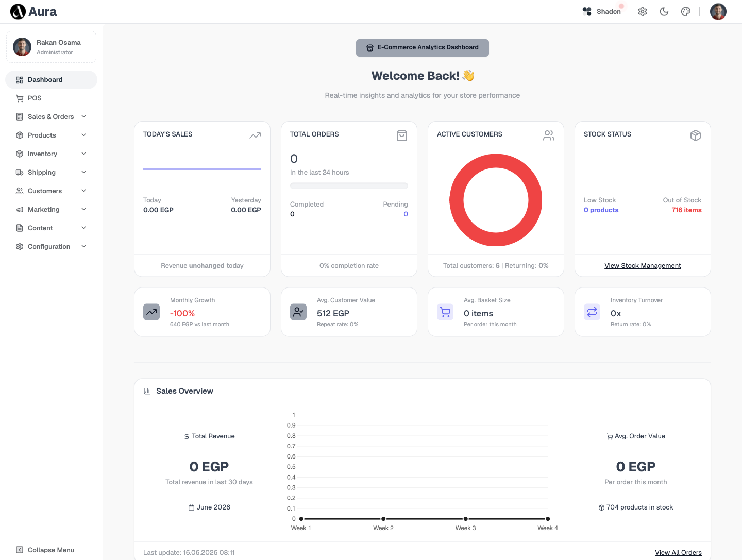
Task: Open POS from the sidebar
Action: click(x=51, y=98)
